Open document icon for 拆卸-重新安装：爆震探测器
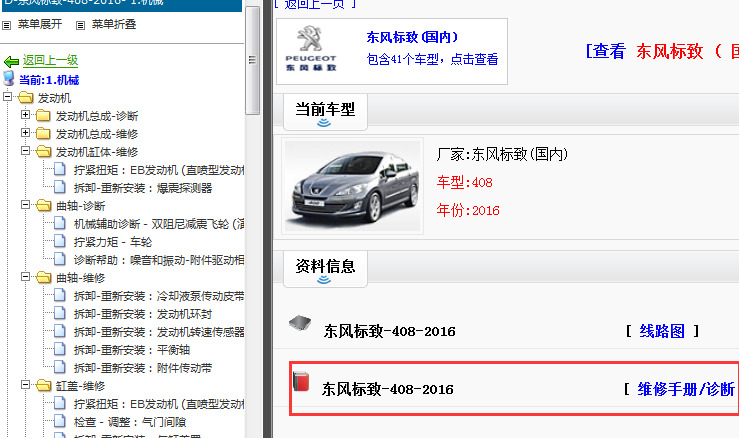The image size is (739, 438). [x=60, y=187]
